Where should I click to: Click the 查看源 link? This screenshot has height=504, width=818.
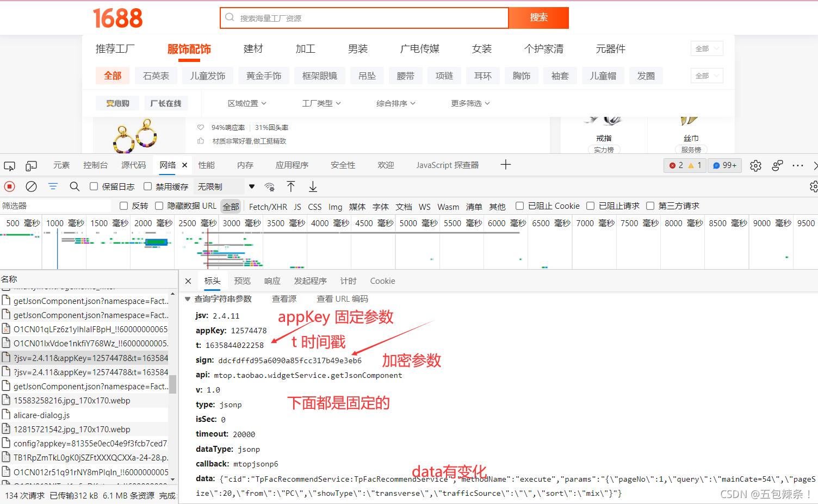point(284,298)
